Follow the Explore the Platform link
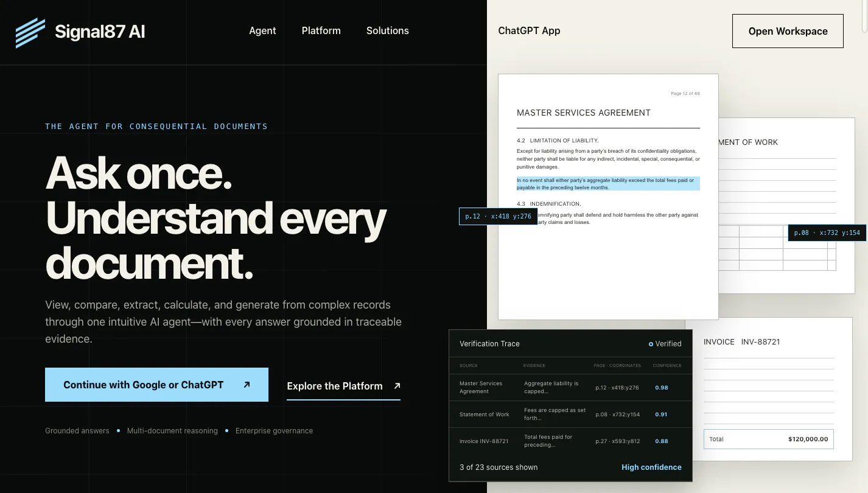Screen dimensions: 868x493 click(343, 386)
